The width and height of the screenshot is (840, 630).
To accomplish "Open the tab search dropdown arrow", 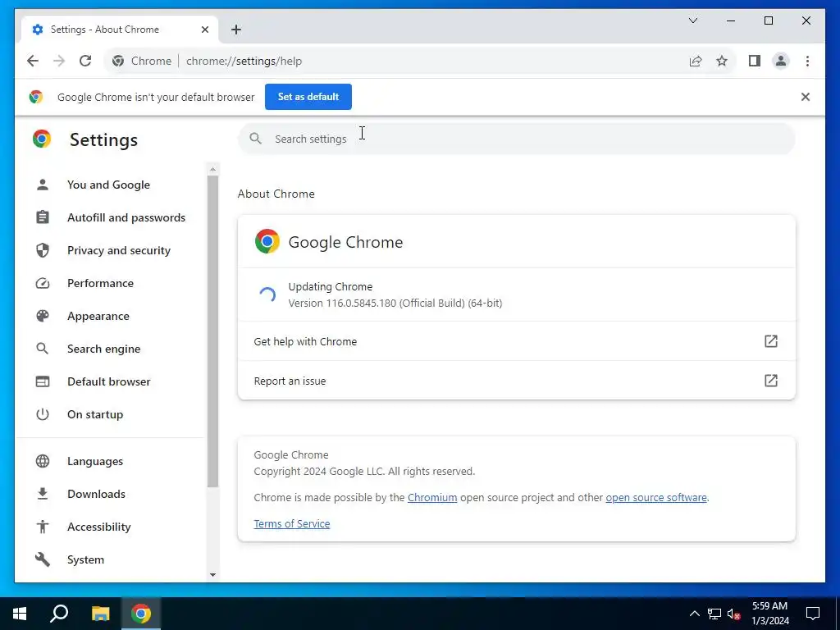I will coord(692,21).
